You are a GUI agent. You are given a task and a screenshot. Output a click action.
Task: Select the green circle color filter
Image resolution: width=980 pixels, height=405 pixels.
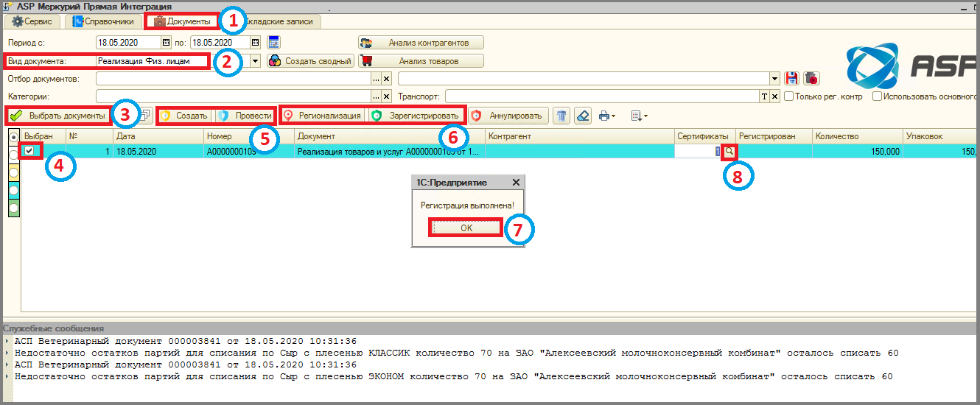(13, 208)
